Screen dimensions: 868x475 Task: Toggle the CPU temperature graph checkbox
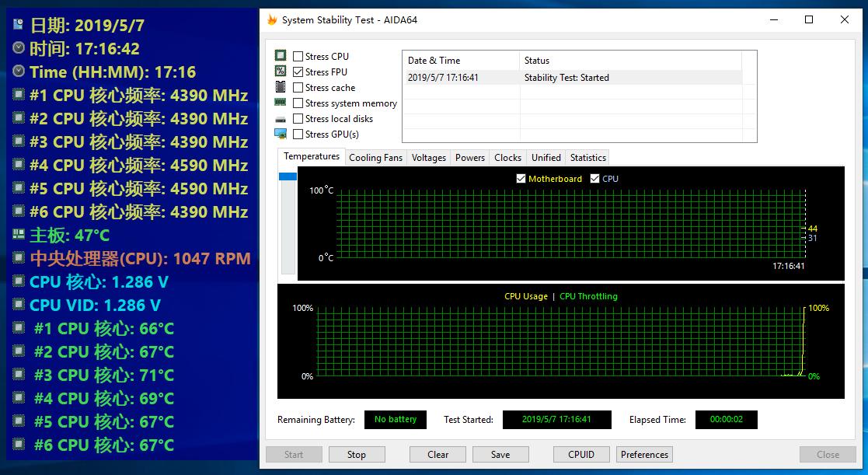click(595, 178)
